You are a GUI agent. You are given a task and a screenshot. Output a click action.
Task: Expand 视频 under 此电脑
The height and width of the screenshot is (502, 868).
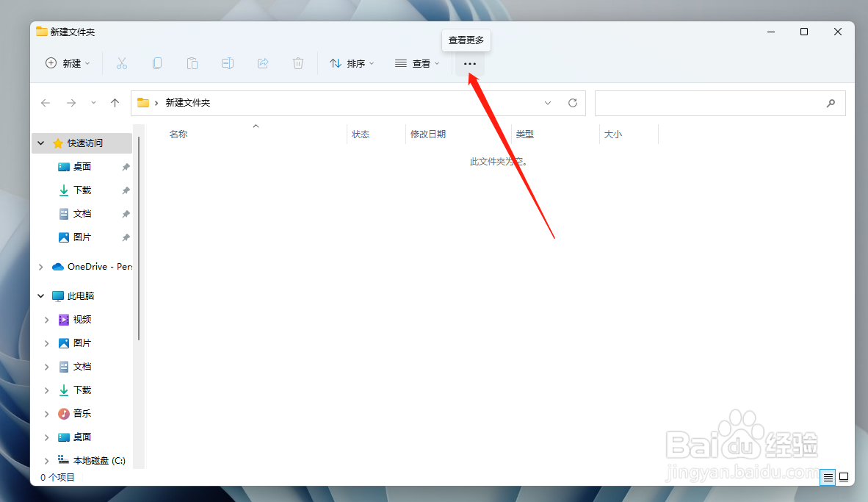point(46,320)
